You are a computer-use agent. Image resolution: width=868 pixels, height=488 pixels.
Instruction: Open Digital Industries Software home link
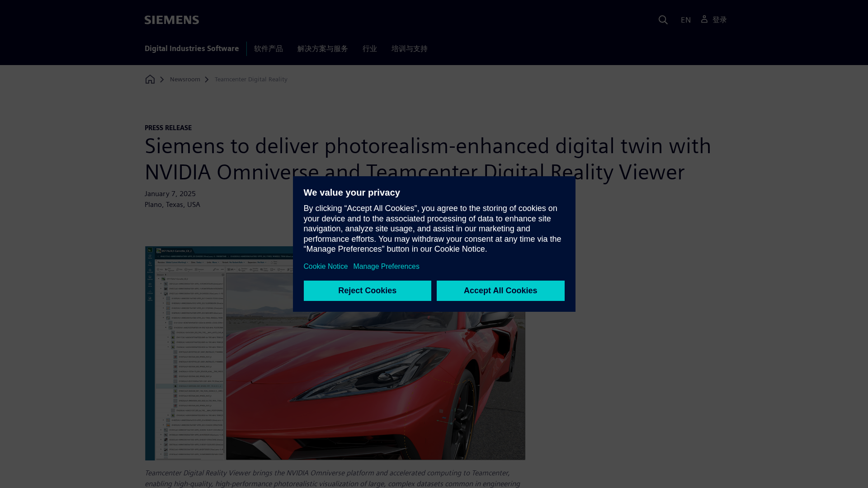[192, 49]
